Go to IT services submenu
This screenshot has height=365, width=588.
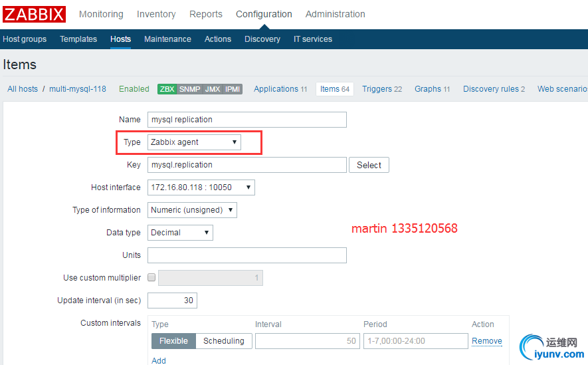pyautogui.click(x=313, y=39)
